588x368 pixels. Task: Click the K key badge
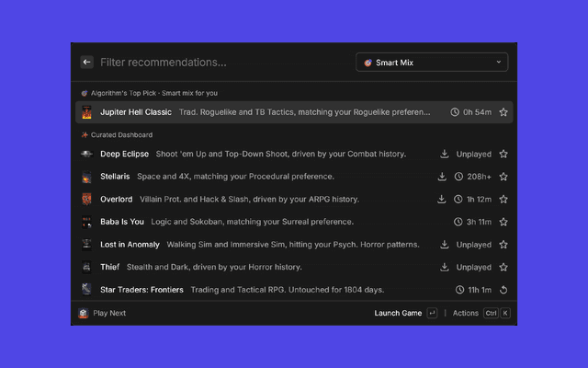pos(505,313)
